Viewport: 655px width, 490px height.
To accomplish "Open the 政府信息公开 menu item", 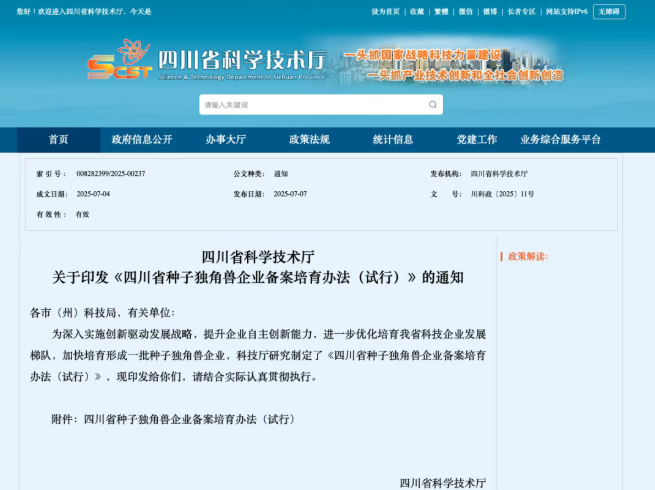I will click(141, 140).
